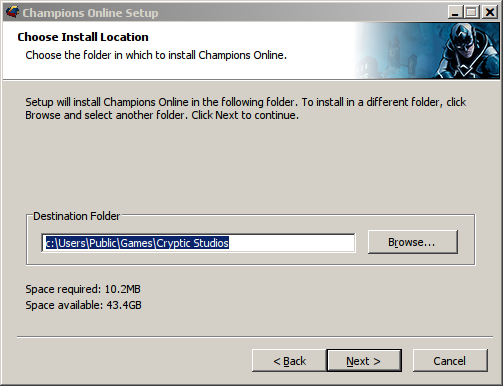The width and height of the screenshot is (503, 386).
Task: Click the 'Choose Install Location' heading
Action: [x=83, y=37]
